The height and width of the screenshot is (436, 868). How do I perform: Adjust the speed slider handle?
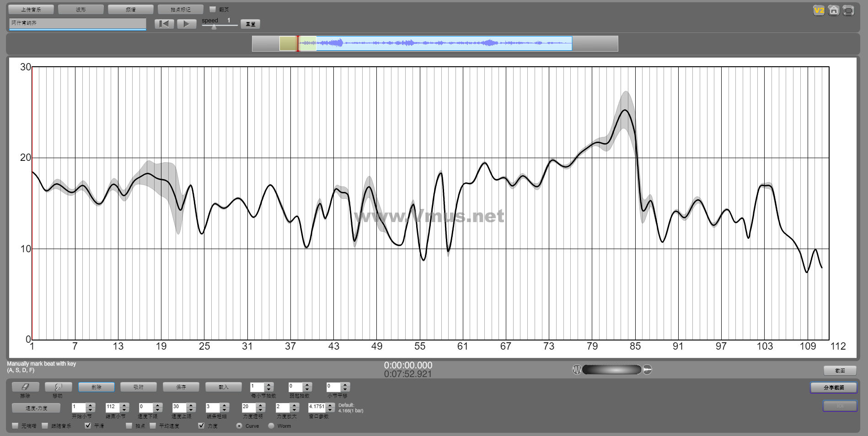[x=214, y=27]
